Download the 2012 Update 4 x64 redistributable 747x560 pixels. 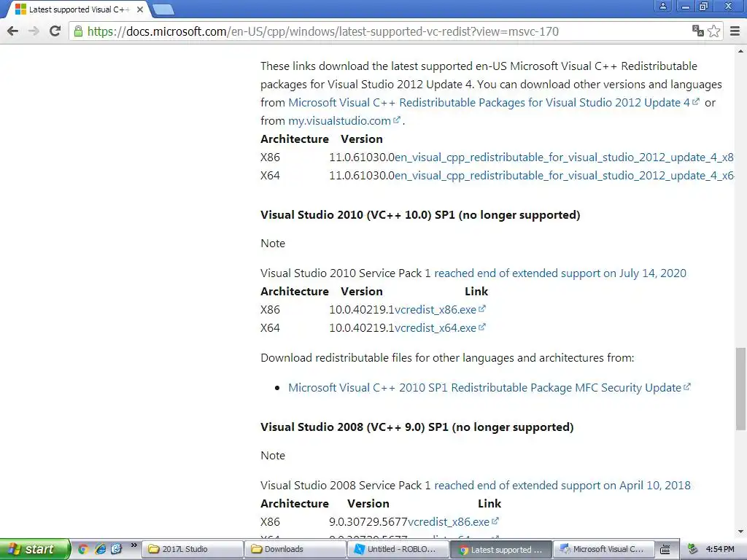564,176
